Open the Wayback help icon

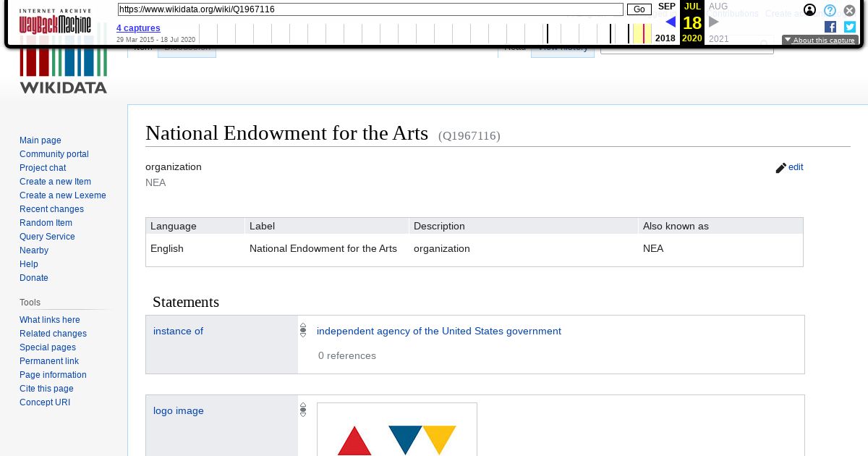[x=830, y=10]
